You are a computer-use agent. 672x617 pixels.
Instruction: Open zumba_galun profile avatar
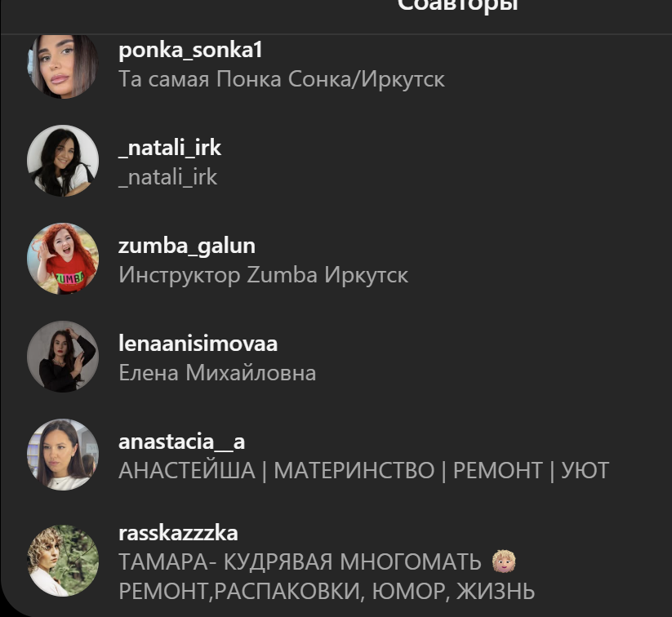tap(63, 259)
